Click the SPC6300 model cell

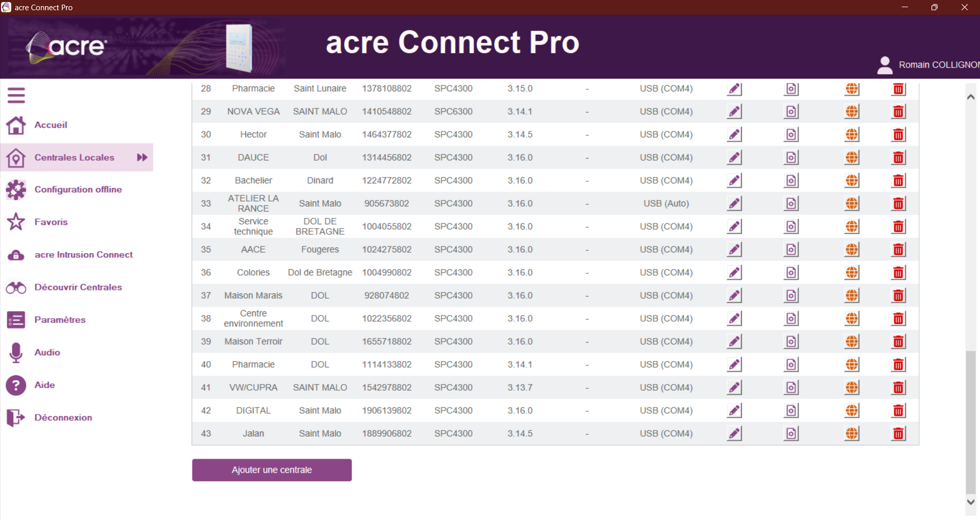point(453,111)
